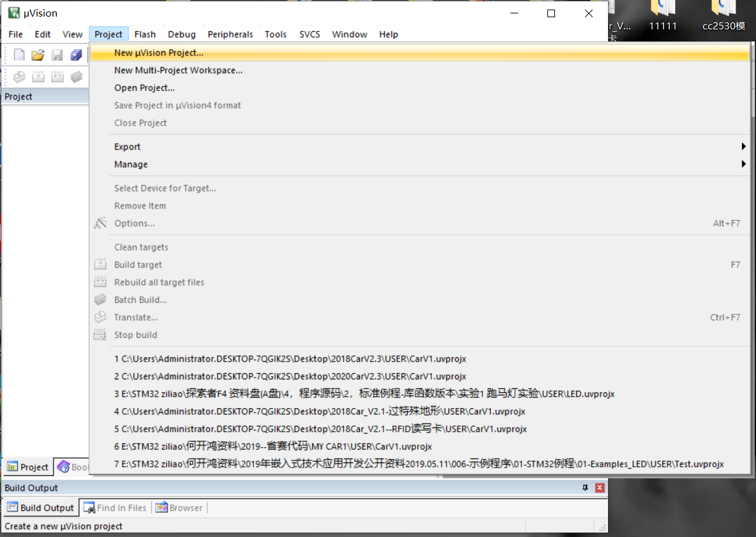
Task: Select the Find In Files tab
Action: 115,508
